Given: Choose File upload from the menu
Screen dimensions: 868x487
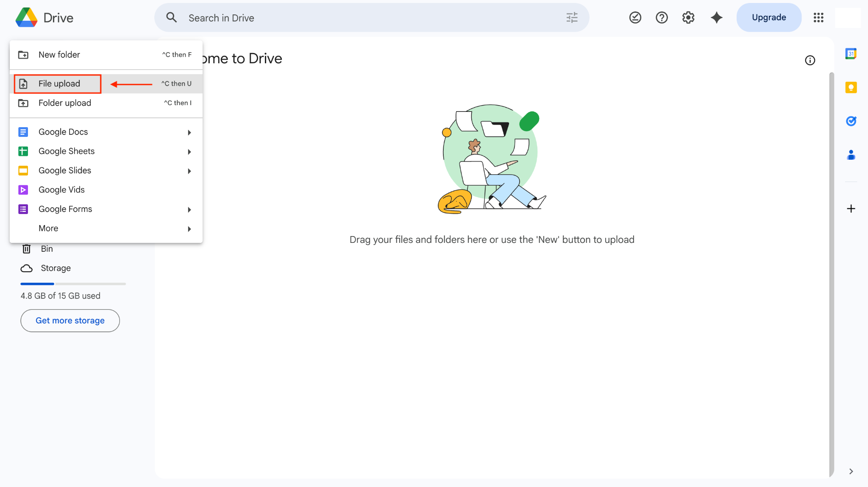Looking at the screenshot, I should (x=106, y=83).
